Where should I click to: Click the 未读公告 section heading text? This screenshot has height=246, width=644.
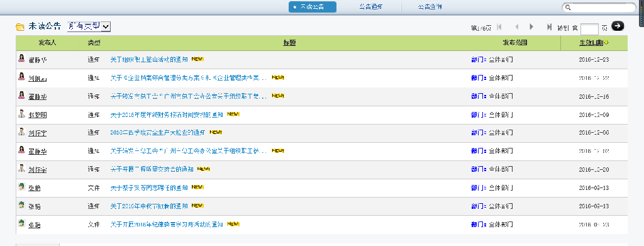pyautogui.click(x=45, y=26)
